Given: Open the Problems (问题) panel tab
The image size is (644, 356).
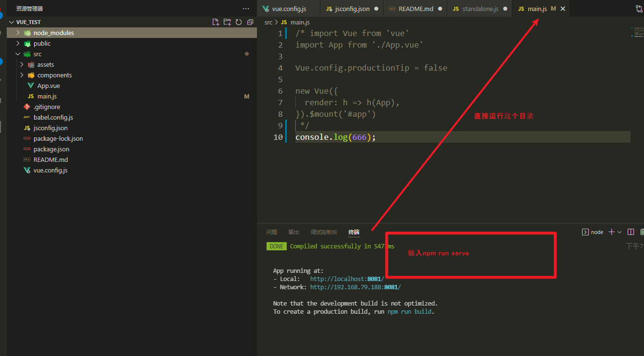Looking at the screenshot, I should click(272, 232).
